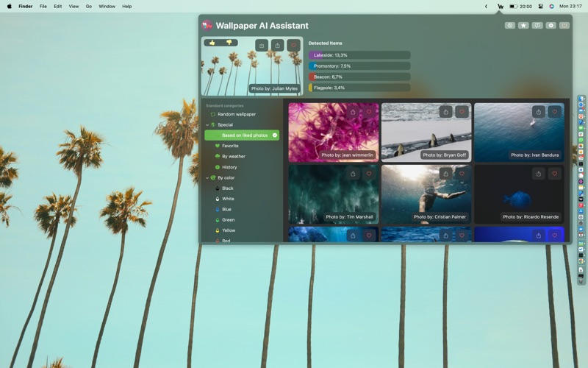Click the Photo by: Cristian Palmer credit
Screen dimensions: 588x368
point(440,217)
